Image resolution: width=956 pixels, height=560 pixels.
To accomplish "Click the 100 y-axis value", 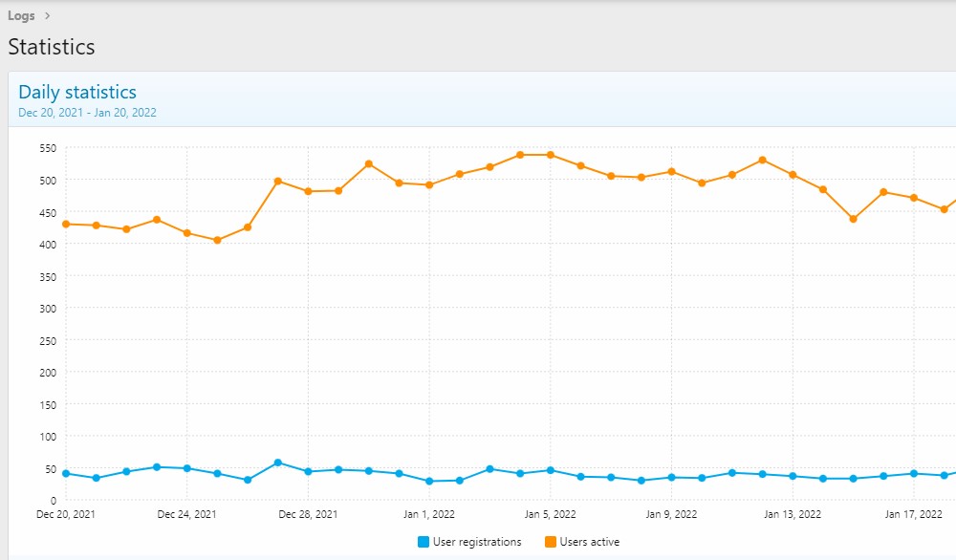I will [48, 437].
